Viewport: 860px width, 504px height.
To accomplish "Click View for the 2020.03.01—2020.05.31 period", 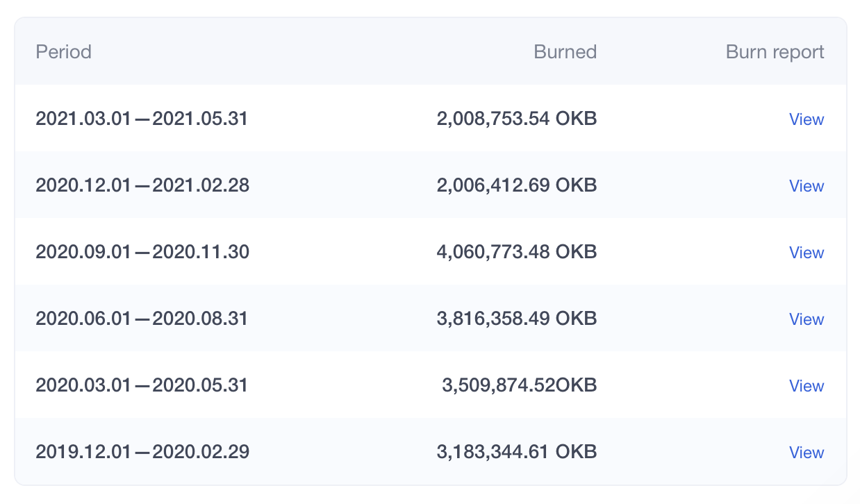I will [806, 386].
